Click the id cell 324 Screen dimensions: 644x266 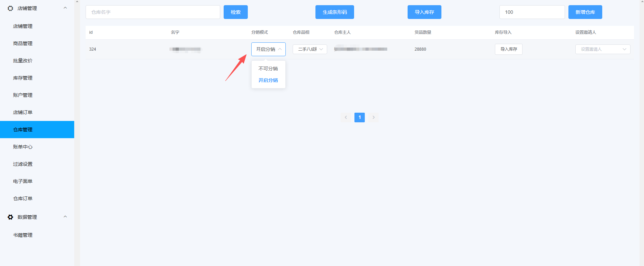[x=92, y=49]
